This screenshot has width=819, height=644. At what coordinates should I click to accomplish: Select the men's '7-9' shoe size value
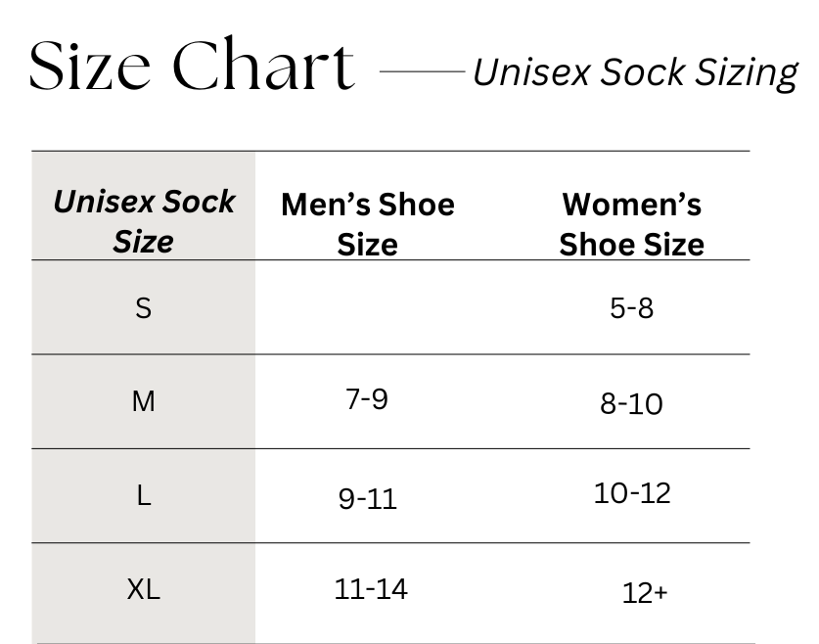coord(367,399)
